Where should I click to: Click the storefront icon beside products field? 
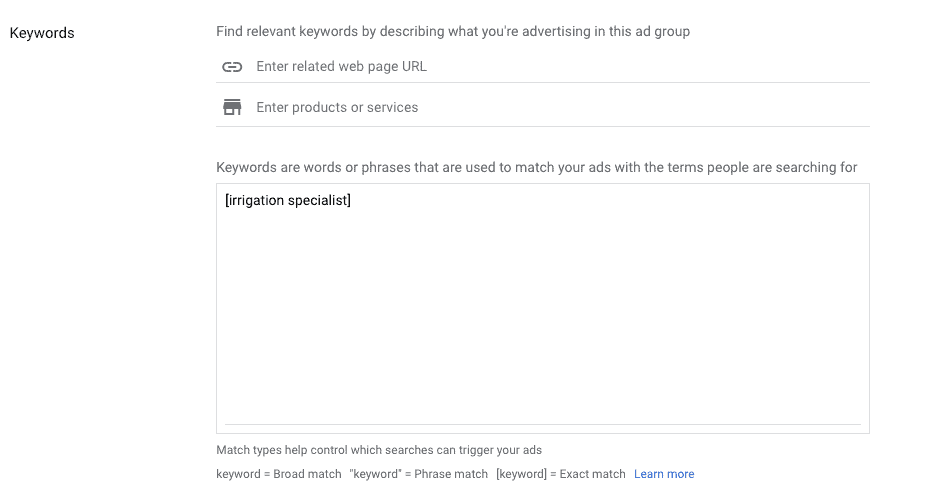(x=232, y=107)
